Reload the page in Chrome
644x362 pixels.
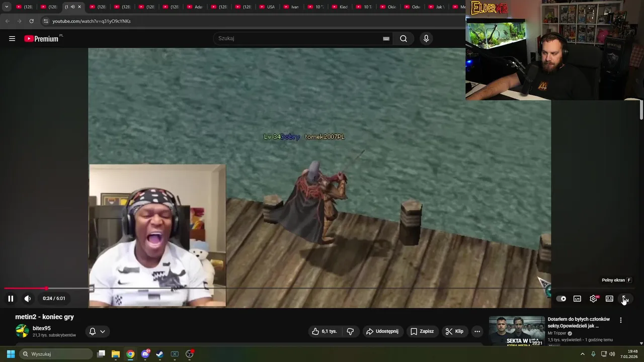31,21
